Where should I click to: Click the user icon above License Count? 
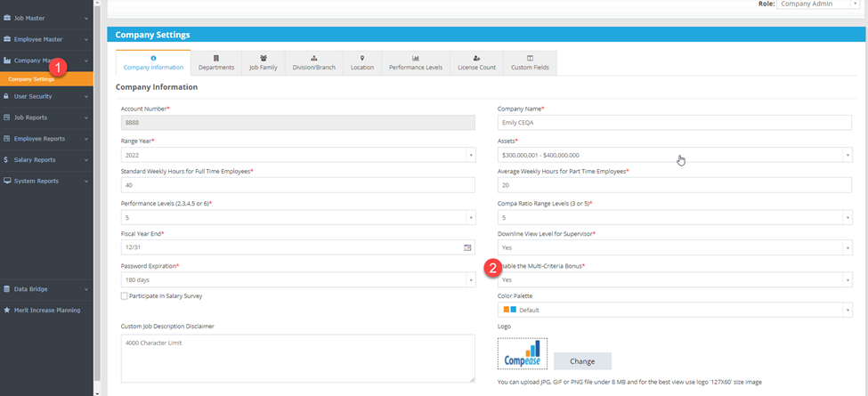[476, 58]
